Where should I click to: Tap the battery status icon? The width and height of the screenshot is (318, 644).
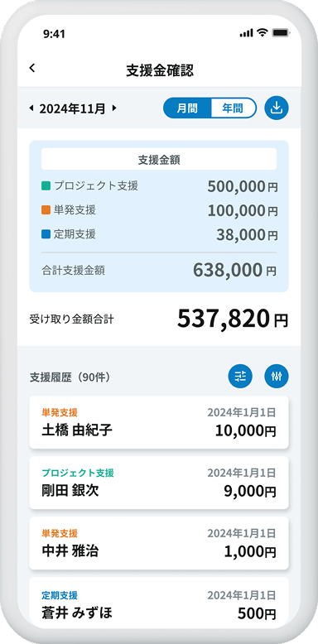pyautogui.click(x=281, y=33)
